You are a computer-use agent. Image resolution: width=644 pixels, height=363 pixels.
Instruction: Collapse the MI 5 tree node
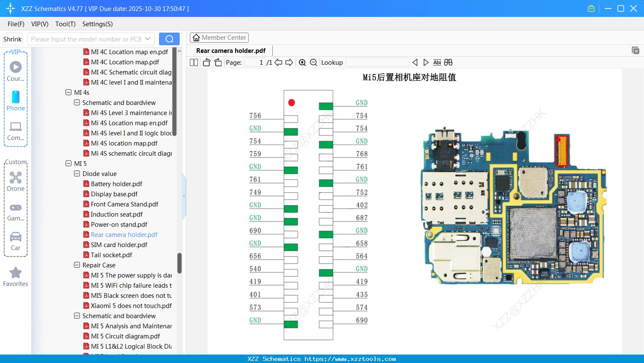pyautogui.click(x=69, y=163)
